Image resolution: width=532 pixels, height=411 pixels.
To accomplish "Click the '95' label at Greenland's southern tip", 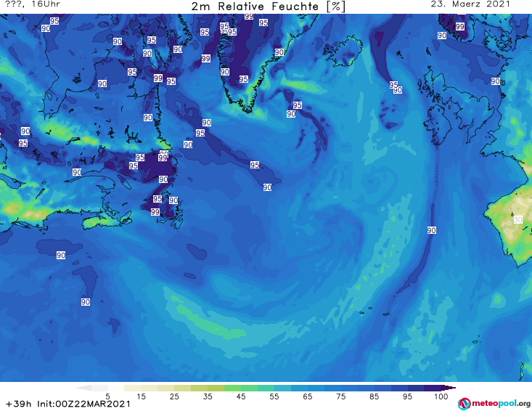I will click(243, 79).
